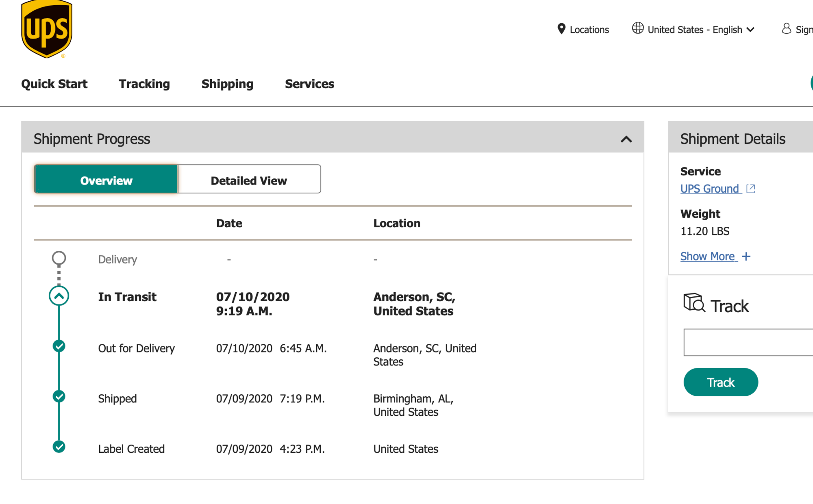This screenshot has height=504, width=813.
Task: Click the Label Created status text
Action: pos(131,449)
